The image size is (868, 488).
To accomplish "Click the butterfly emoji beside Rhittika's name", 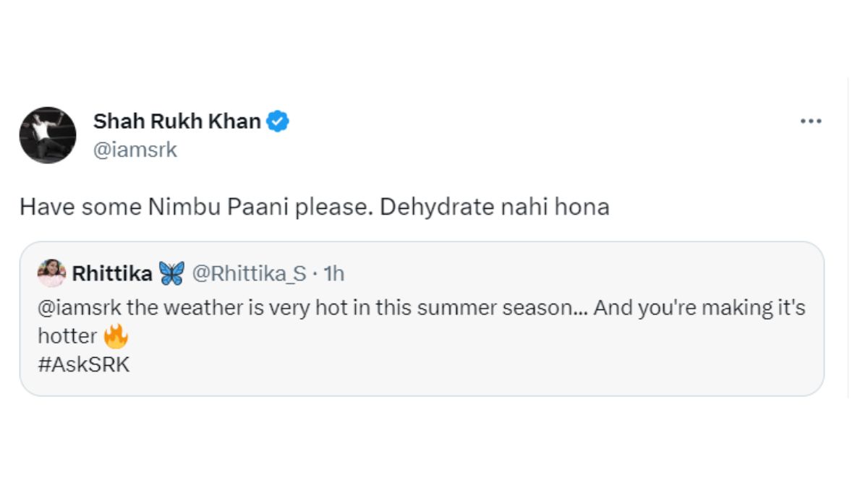I will pyautogui.click(x=174, y=273).
